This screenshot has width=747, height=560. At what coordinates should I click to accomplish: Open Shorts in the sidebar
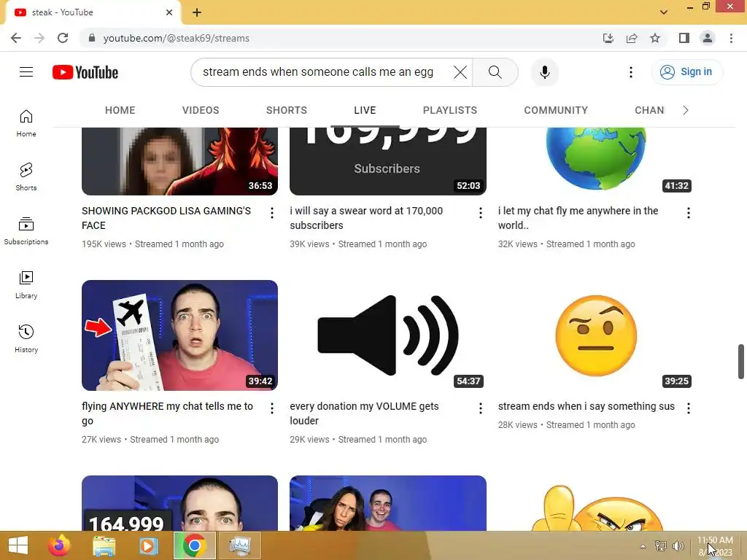(x=26, y=177)
